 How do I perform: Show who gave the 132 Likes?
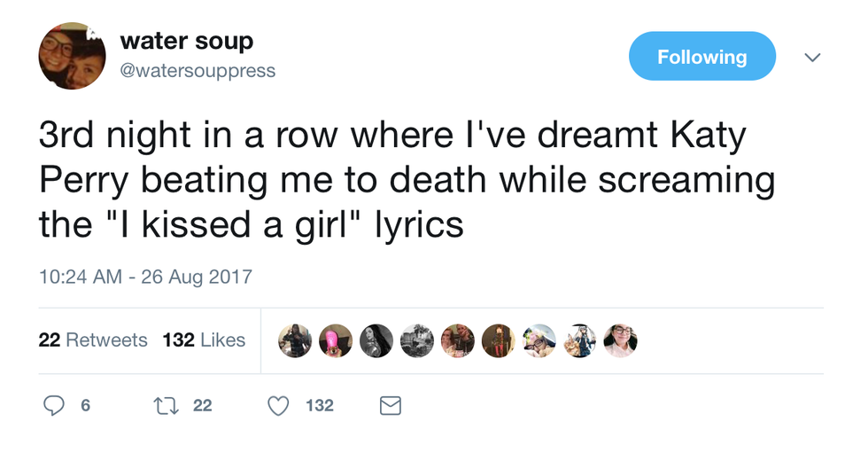204,340
